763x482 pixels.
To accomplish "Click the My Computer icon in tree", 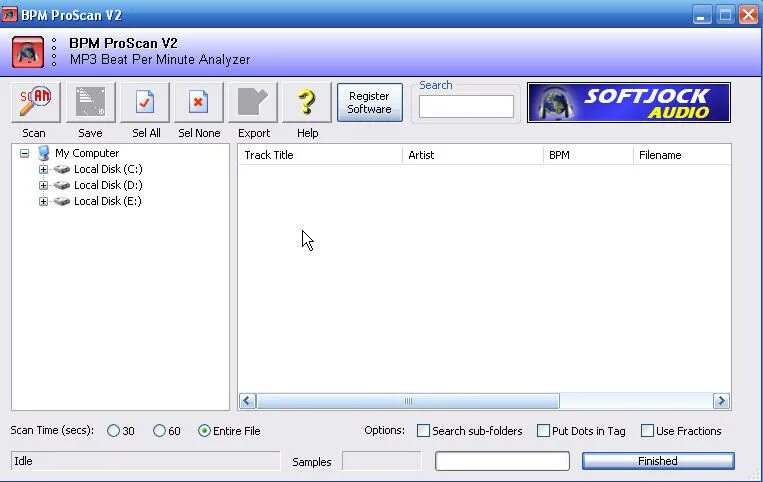I will tap(44, 153).
